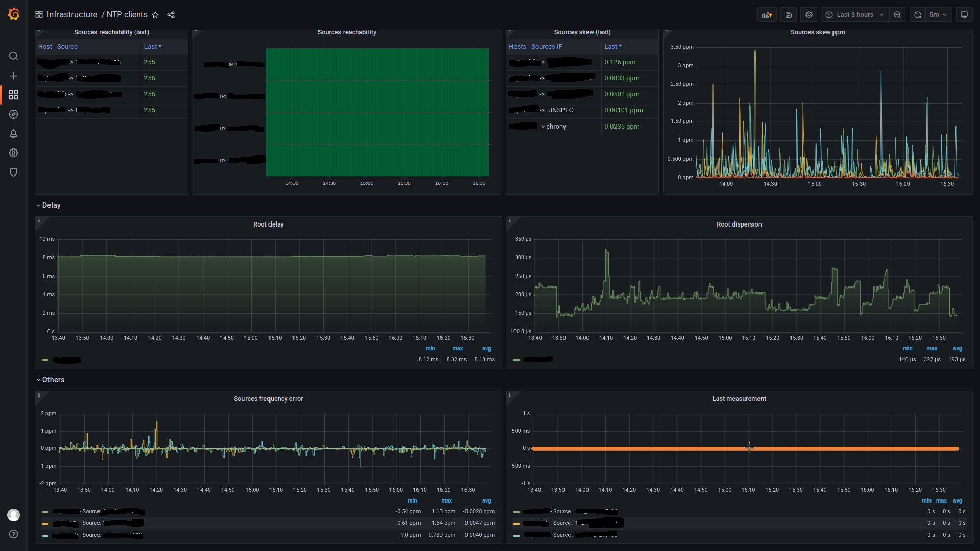Screen dimensions: 980x551
Task: Open the Alerting bell icon
Action: 14,134
